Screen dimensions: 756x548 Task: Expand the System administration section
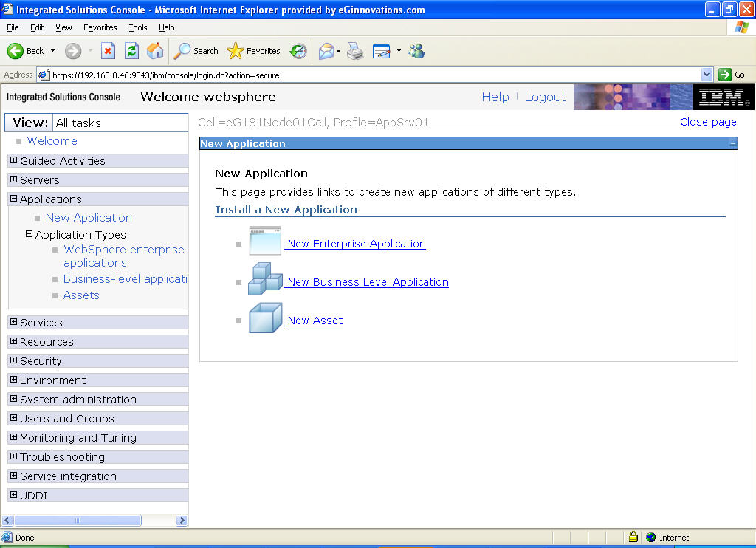coord(14,399)
